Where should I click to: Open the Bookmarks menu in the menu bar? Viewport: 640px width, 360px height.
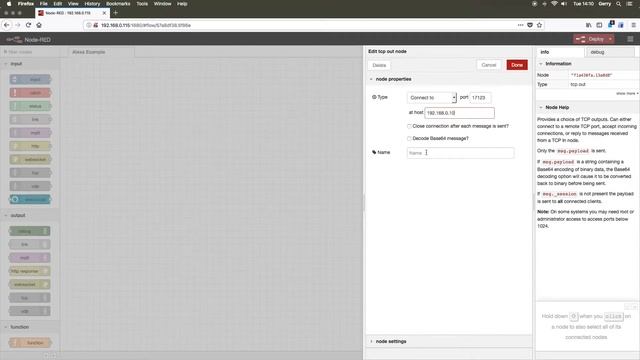(118, 4)
